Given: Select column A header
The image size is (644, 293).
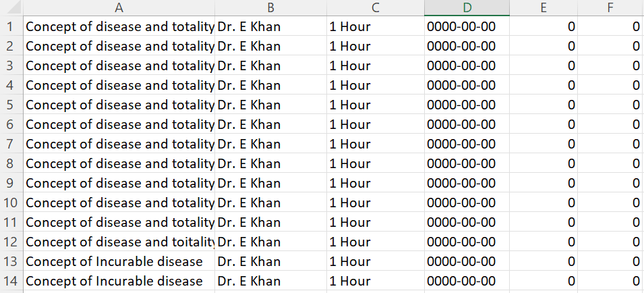Looking at the screenshot, I should 119,7.
